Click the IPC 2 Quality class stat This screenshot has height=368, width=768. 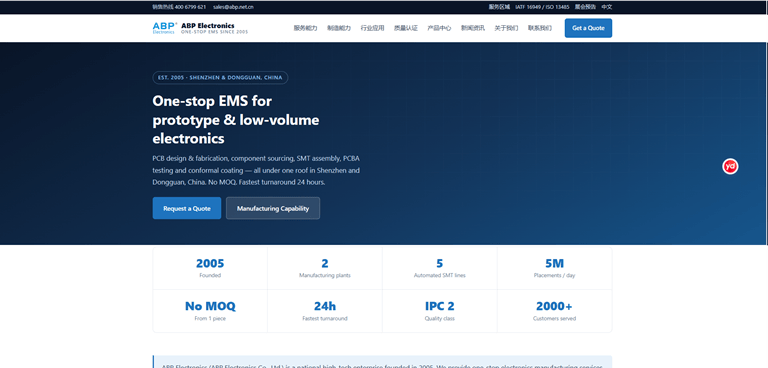coord(440,311)
